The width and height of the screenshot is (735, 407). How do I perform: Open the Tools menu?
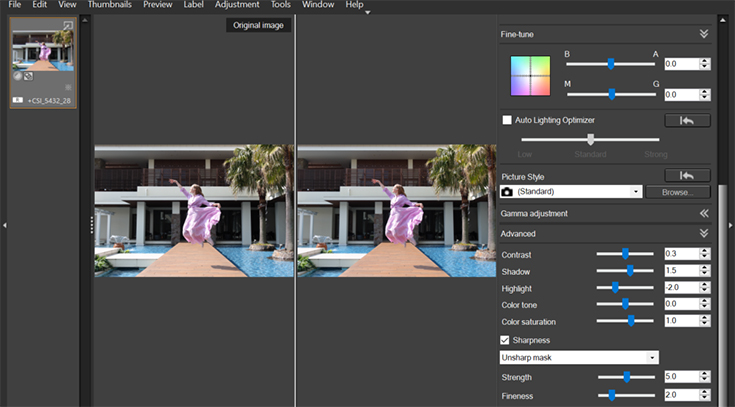[281, 5]
